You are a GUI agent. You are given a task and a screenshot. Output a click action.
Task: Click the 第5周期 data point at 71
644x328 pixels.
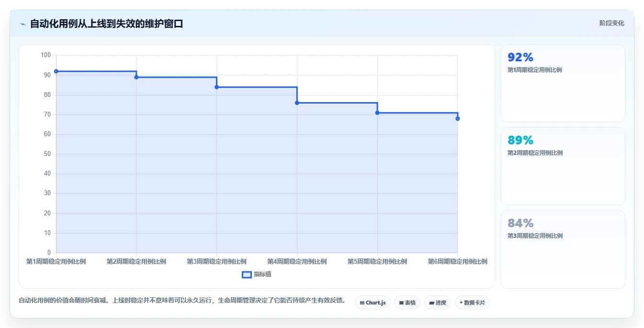pyautogui.click(x=377, y=113)
